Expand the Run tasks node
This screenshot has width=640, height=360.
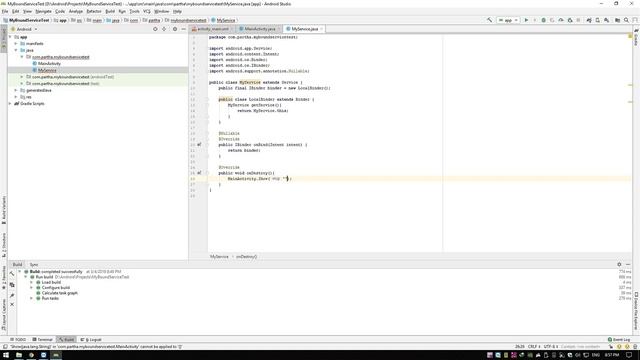31,298
